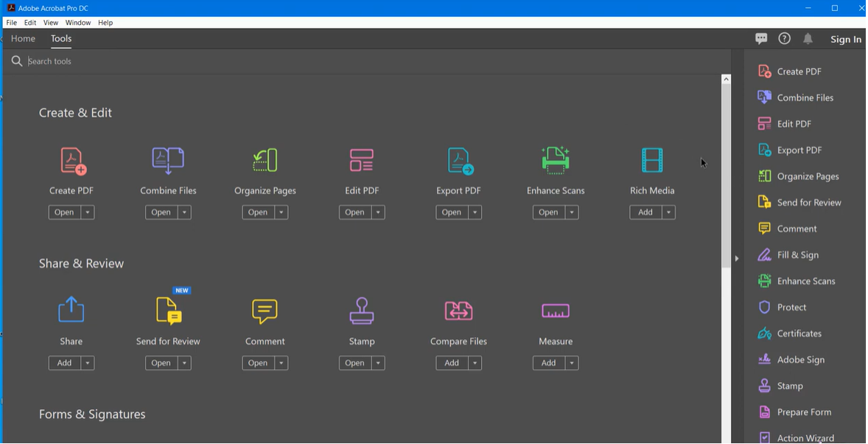Expand dropdown arrow under Rich Media
The height and width of the screenshot is (444, 868).
click(669, 212)
